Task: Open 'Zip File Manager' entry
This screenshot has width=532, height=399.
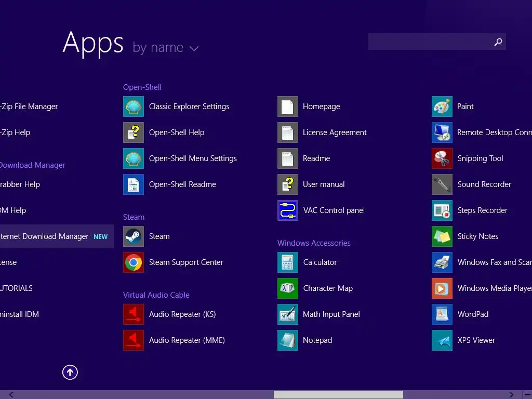Action: [29, 107]
